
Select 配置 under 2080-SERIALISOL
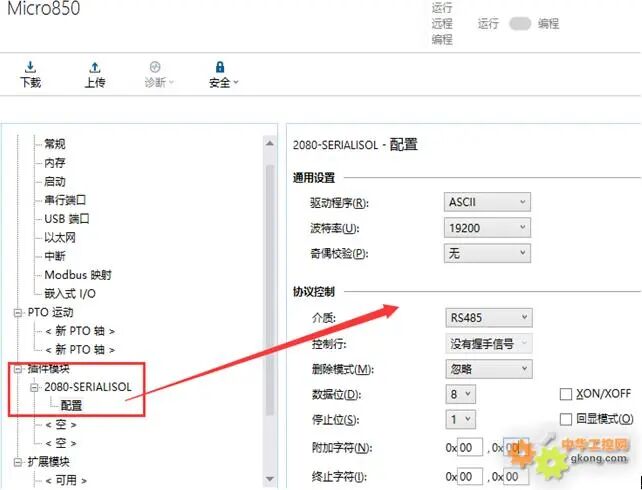pos(71,406)
